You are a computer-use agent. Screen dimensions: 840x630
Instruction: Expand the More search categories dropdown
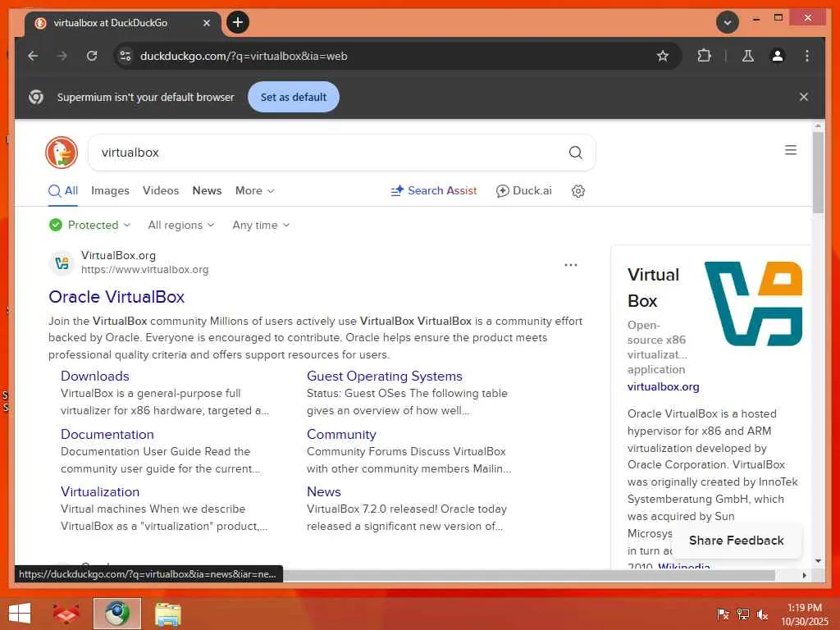(255, 190)
